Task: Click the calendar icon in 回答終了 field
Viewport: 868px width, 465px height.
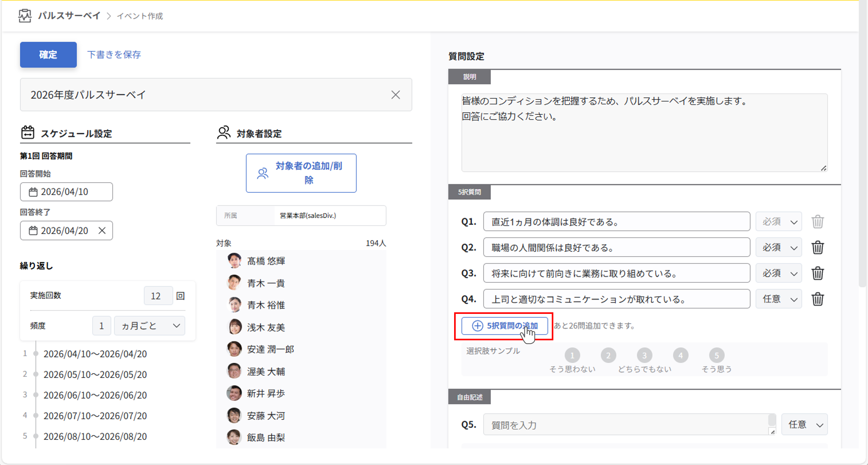Action: [x=33, y=230]
